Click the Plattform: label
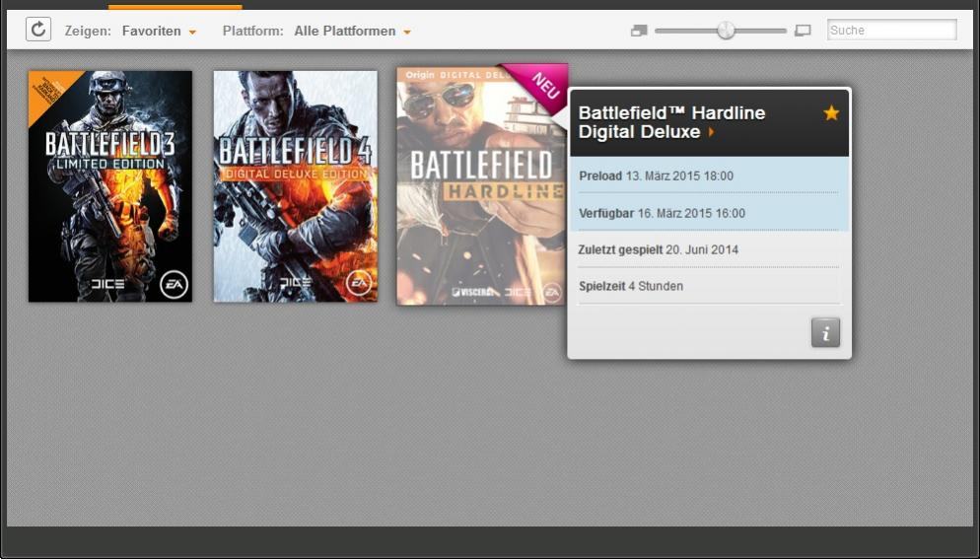980x560 pixels. click(x=252, y=32)
